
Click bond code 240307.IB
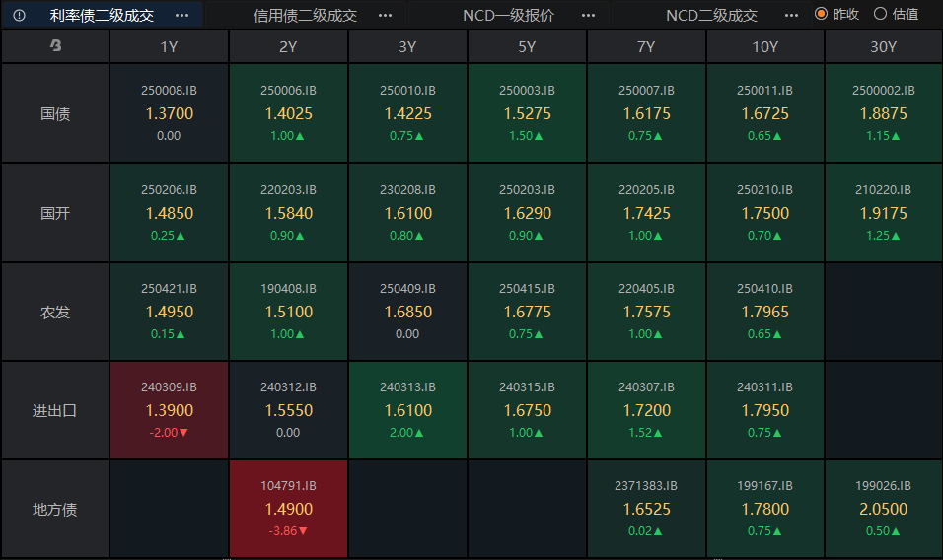(x=646, y=386)
